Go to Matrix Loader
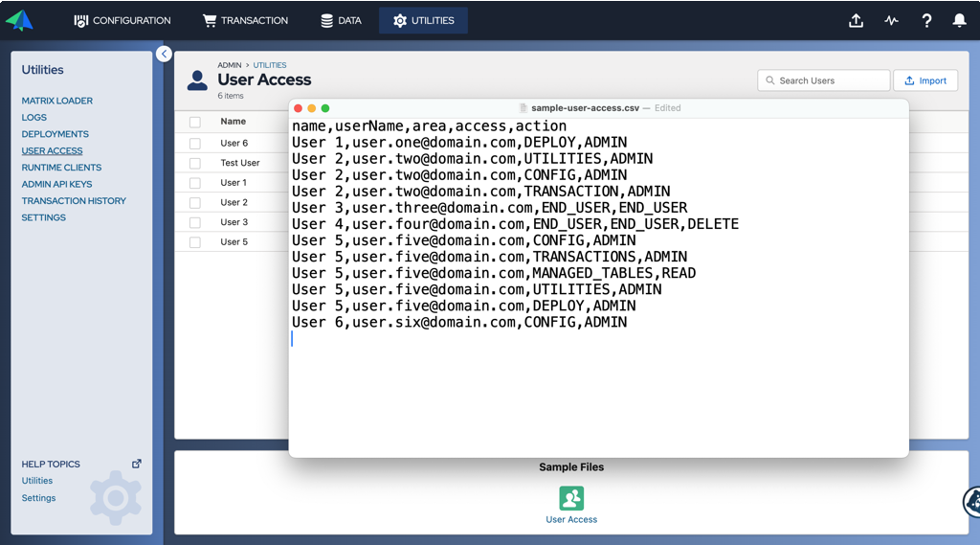Screen dimensions: 980x545 pos(56,101)
